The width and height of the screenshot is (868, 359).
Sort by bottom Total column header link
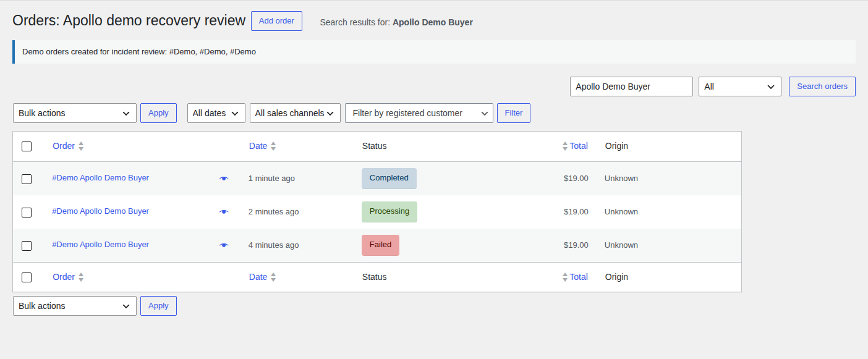pos(579,277)
